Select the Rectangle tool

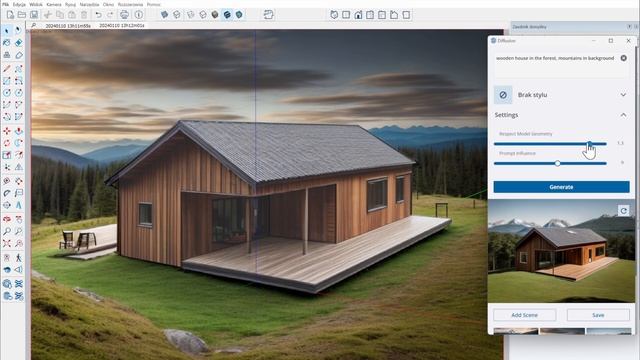pos(7,81)
